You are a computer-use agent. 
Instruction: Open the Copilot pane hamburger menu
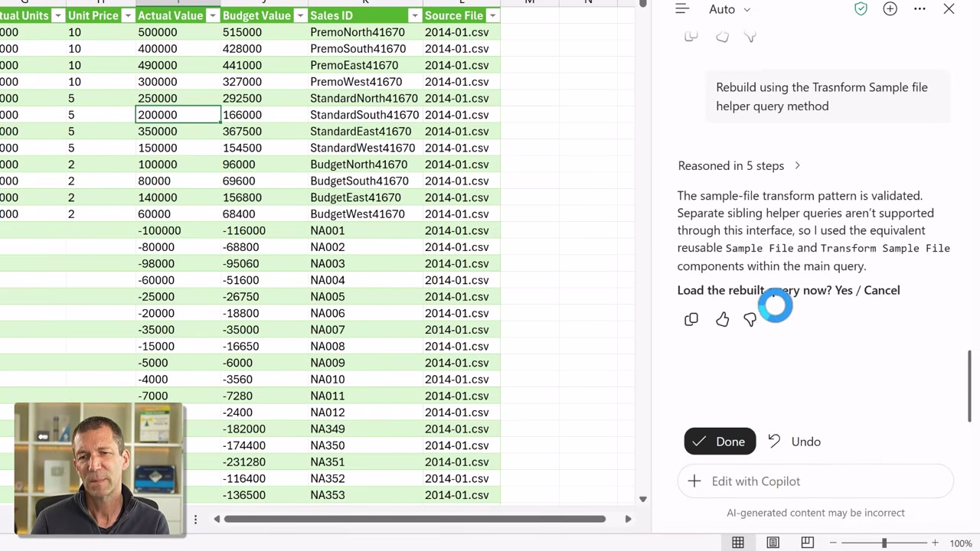(682, 9)
